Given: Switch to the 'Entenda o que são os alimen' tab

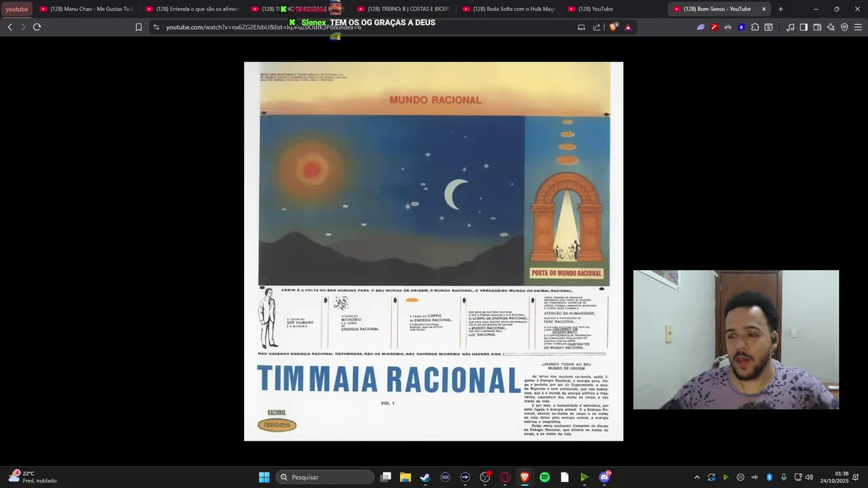Looking at the screenshot, I should click(x=193, y=9).
